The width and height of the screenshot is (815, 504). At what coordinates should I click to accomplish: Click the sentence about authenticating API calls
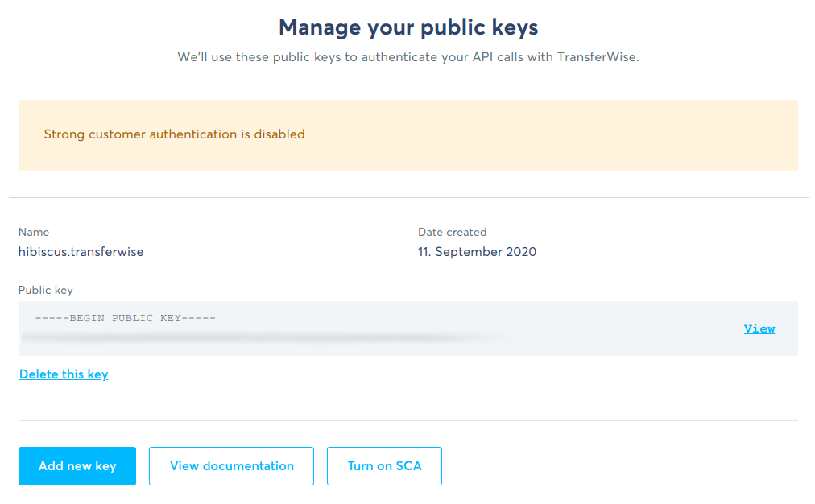pos(408,57)
